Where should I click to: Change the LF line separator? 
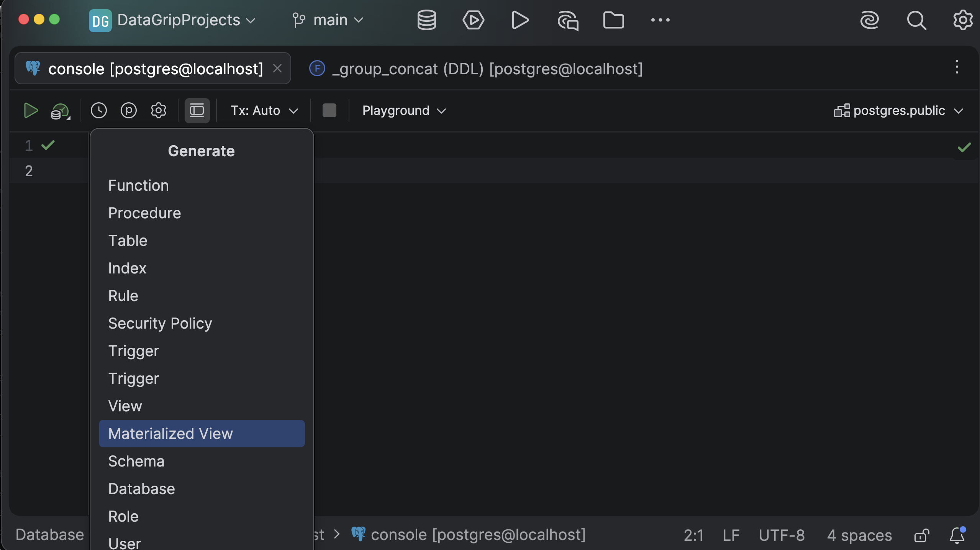point(731,535)
